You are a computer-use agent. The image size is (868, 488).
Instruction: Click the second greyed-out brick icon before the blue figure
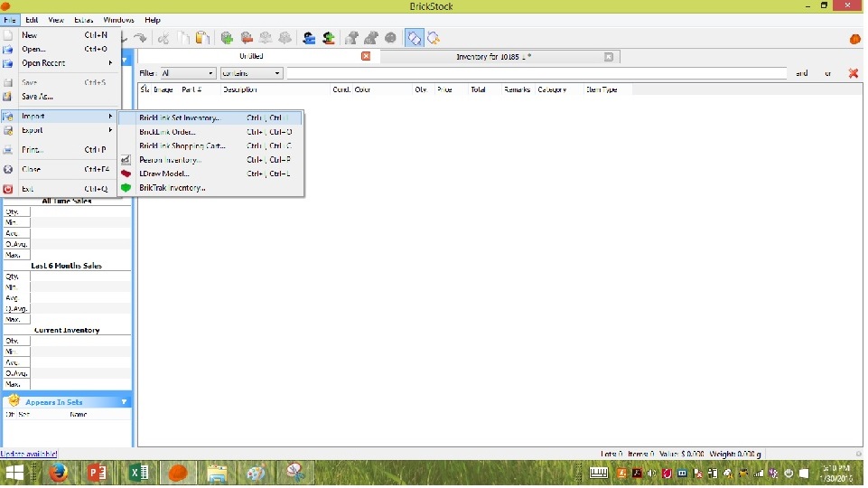pyautogui.click(x=285, y=38)
